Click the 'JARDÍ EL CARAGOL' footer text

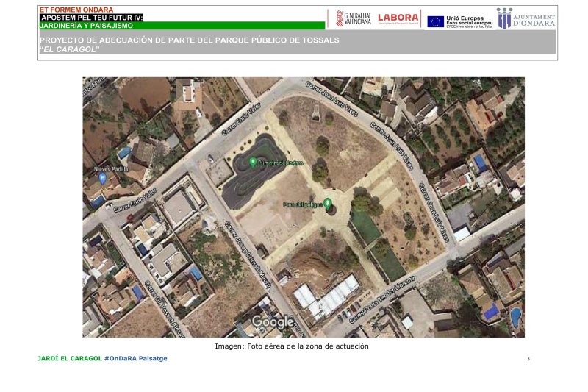pyautogui.click(x=70, y=358)
